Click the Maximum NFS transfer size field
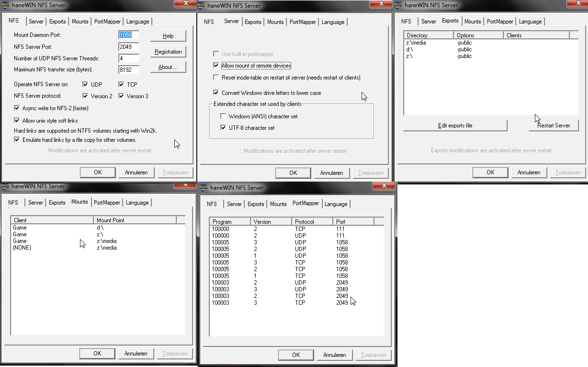 (x=129, y=70)
